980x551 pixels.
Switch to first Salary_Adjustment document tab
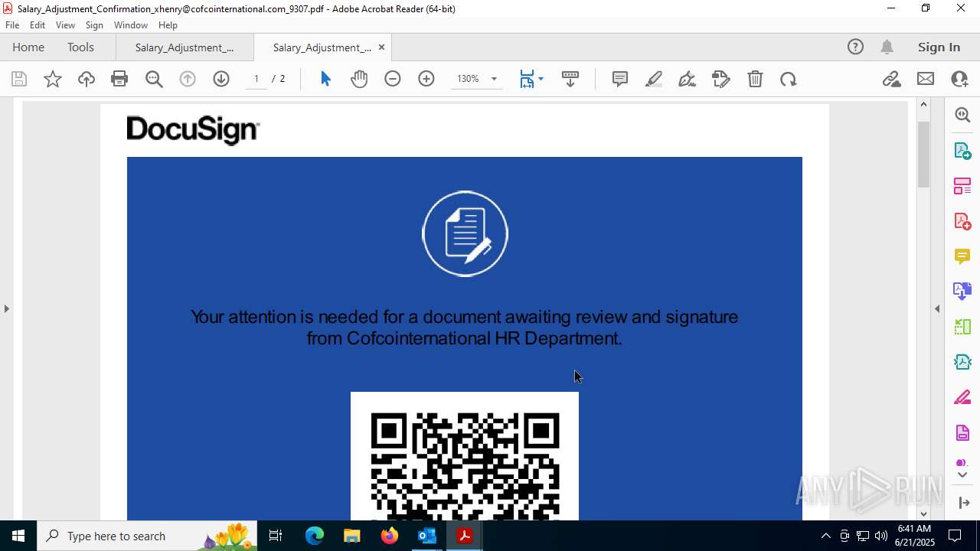[185, 47]
